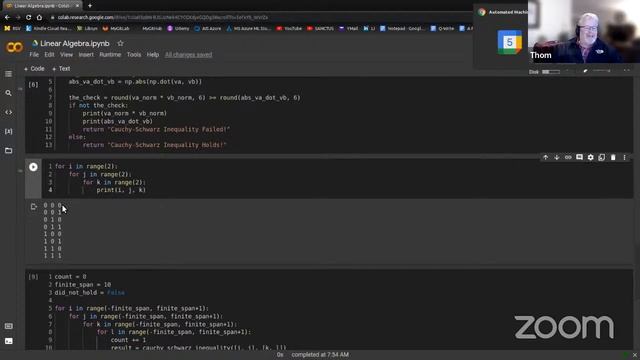The image size is (640, 360).
Task: Open the YMail bookmark
Action: (x=348, y=29)
